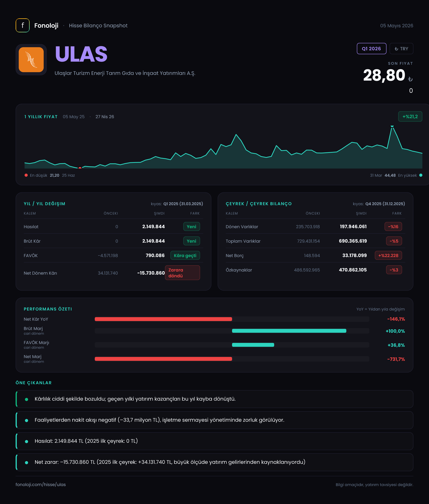Click the '27 Nis 26' chart end date

click(105, 117)
